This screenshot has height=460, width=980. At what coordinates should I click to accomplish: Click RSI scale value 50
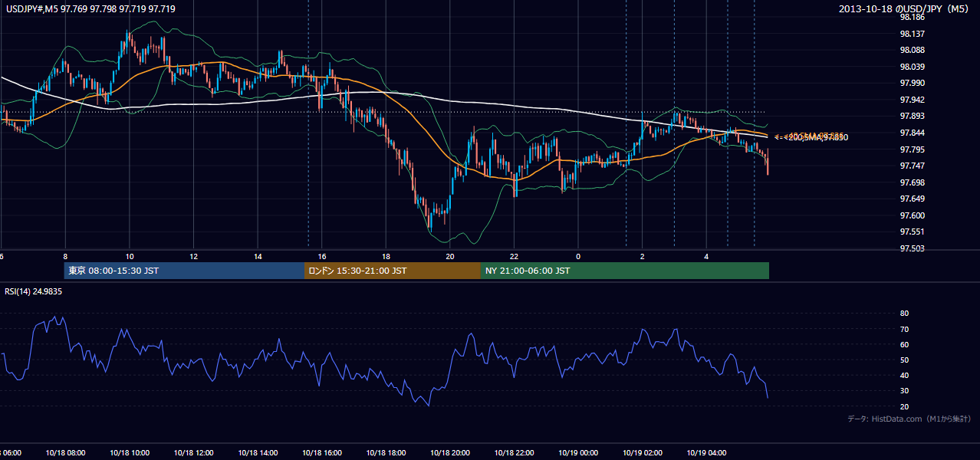[x=904, y=360]
